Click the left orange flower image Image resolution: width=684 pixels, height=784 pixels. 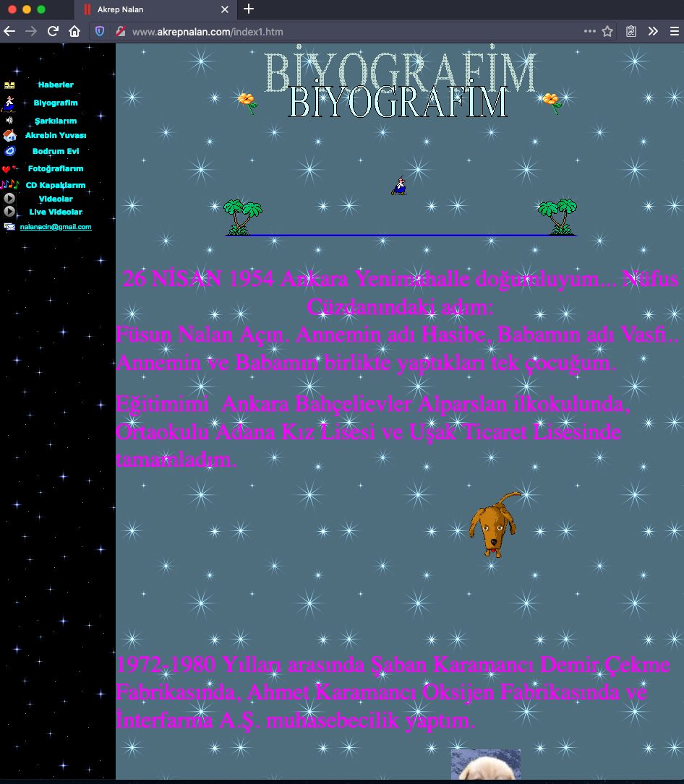(248, 103)
